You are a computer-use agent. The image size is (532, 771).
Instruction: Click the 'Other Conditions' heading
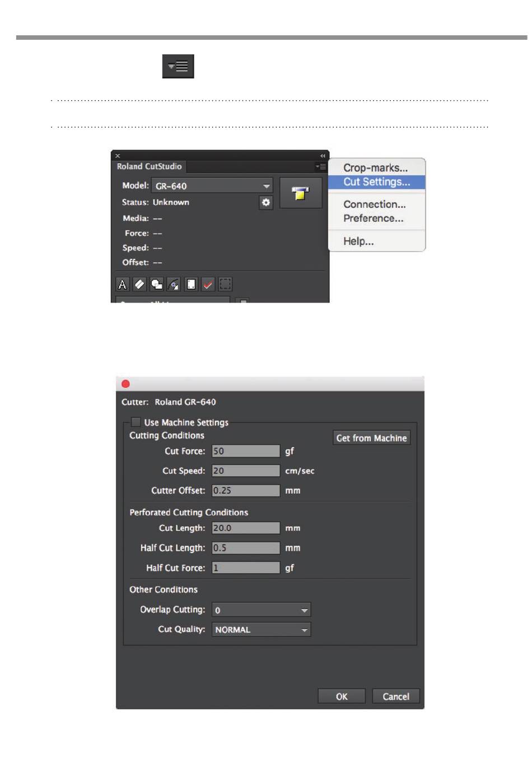pyautogui.click(x=164, y=589)
